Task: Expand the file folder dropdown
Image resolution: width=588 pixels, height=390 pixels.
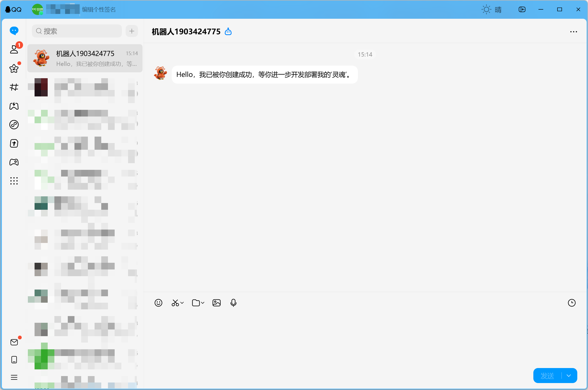Action: point(203,303)
